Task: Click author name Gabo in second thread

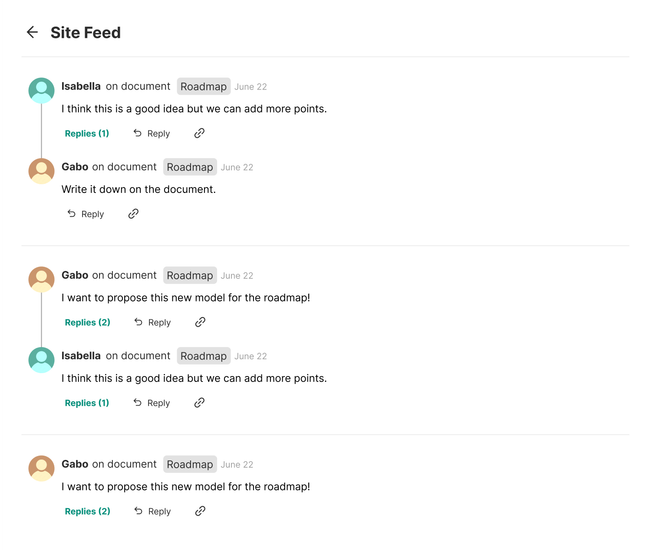Action: point(74,275)
